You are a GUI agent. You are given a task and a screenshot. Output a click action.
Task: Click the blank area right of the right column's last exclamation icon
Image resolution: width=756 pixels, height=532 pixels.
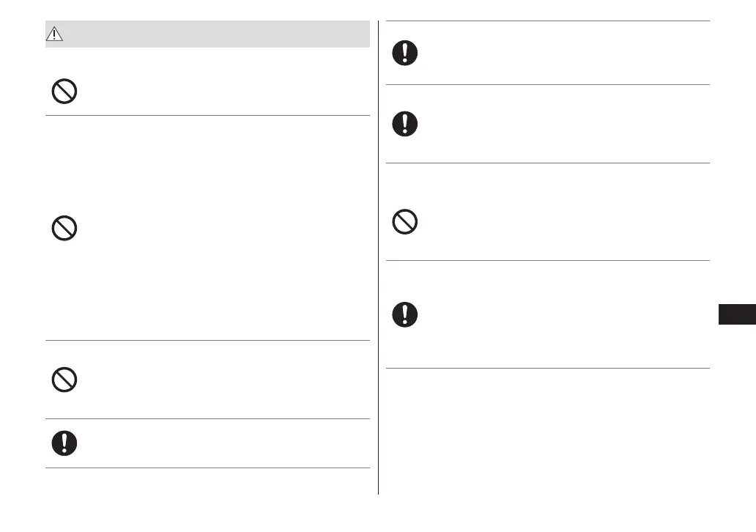pyautogui.click(x=557, y=314)
